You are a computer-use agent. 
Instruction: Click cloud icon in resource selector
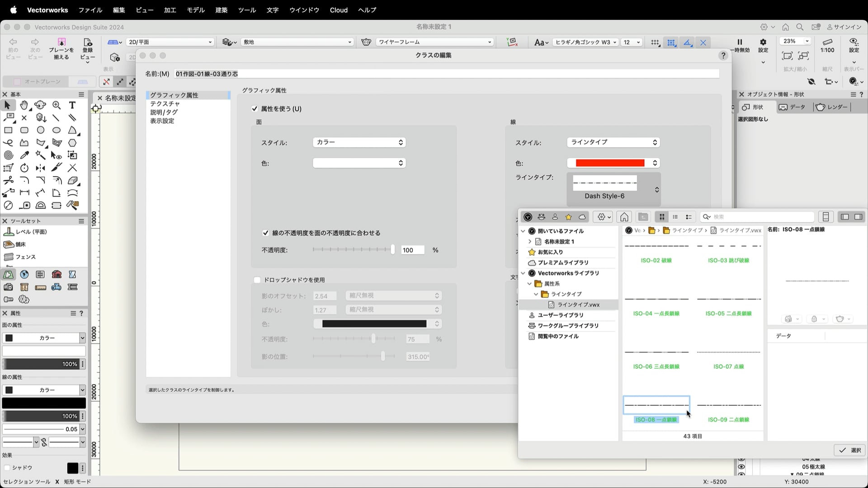(582, 217)
